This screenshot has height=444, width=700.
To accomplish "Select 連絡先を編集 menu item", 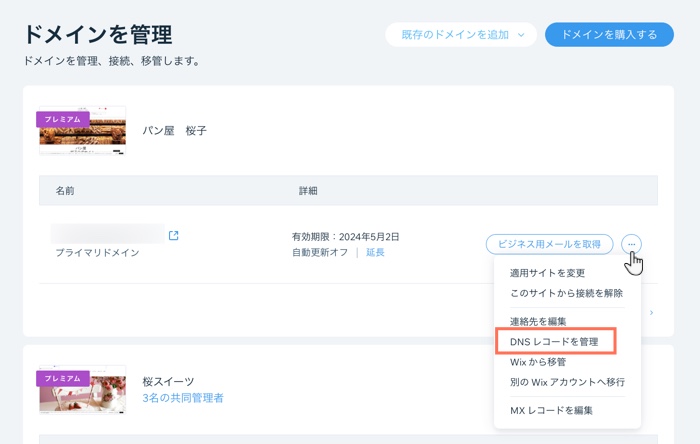I will point(538,321).
